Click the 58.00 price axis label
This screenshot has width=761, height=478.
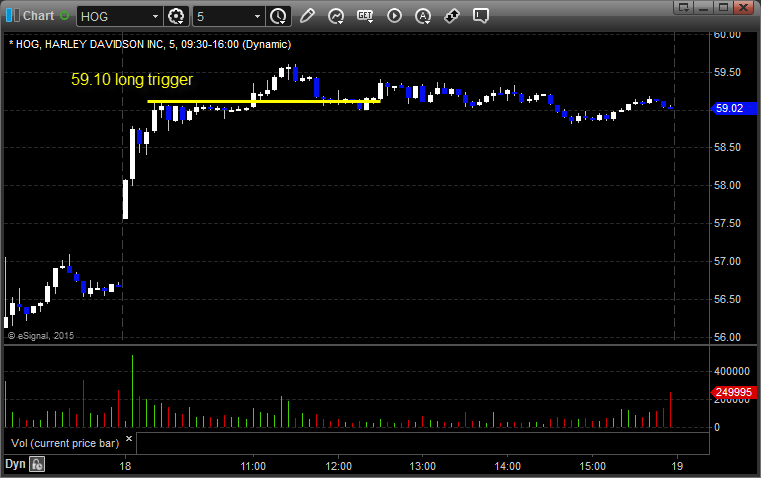(x=728, y=185)
